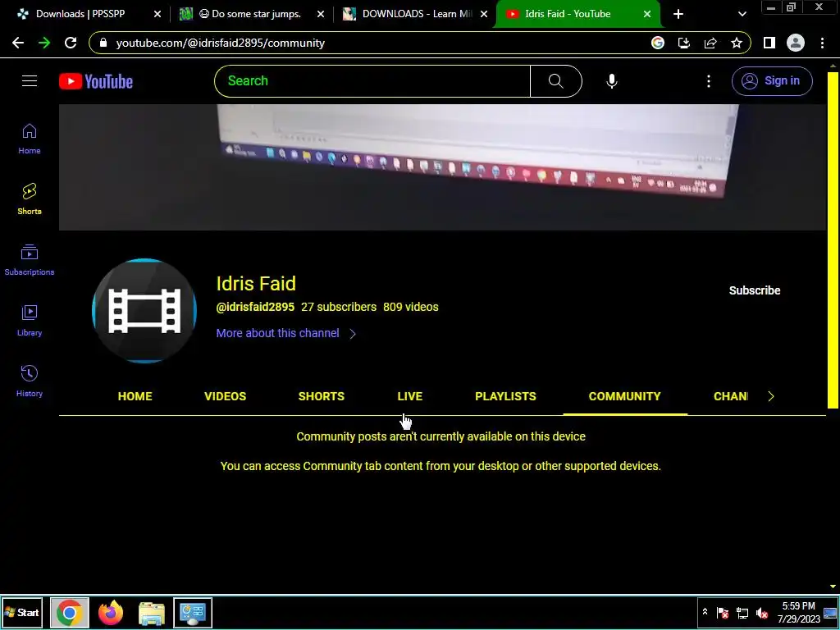
Task: Open YouTube settings three-dot menu
Action: pos(708,81)
